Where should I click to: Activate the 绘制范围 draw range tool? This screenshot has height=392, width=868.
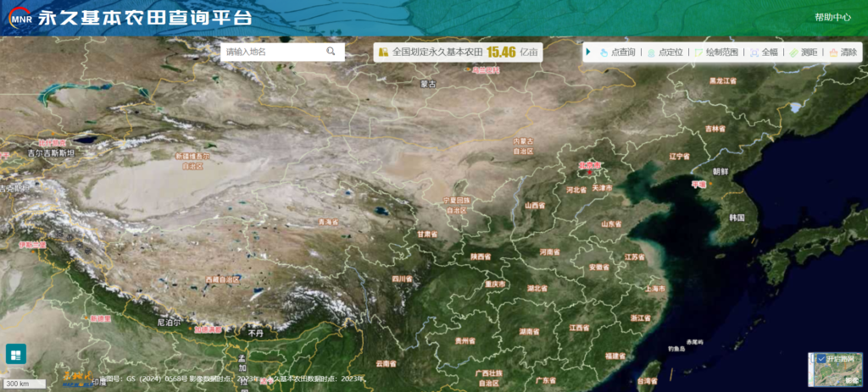tap(716, 52)
